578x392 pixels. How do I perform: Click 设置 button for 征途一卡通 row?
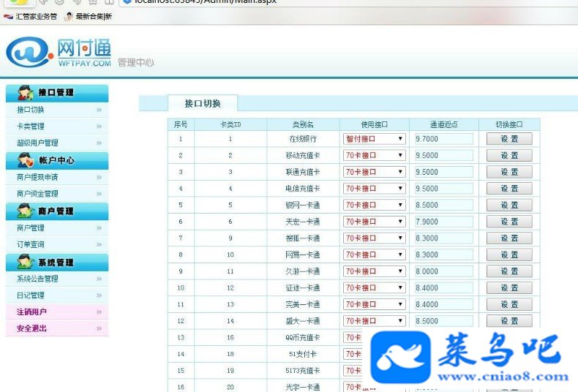pos(509,287)
